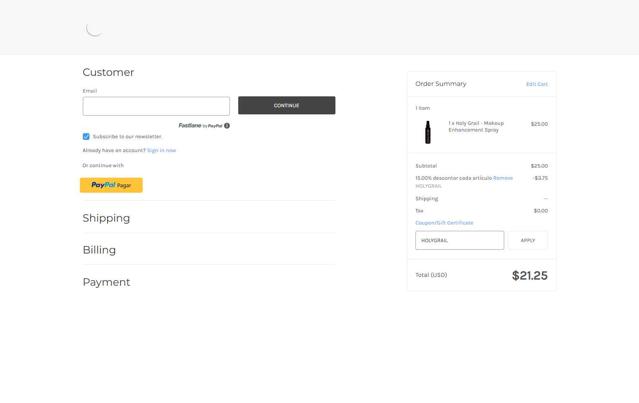This screenshot has width=639, height=403.
Task: Toggle Subscribe to our newsletter checkbox
Action: pos(86,137)
